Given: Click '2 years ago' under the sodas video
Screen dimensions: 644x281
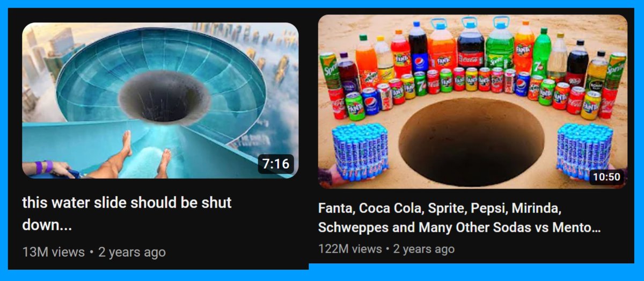Looking at the screenshot, I should click(424, 249).
